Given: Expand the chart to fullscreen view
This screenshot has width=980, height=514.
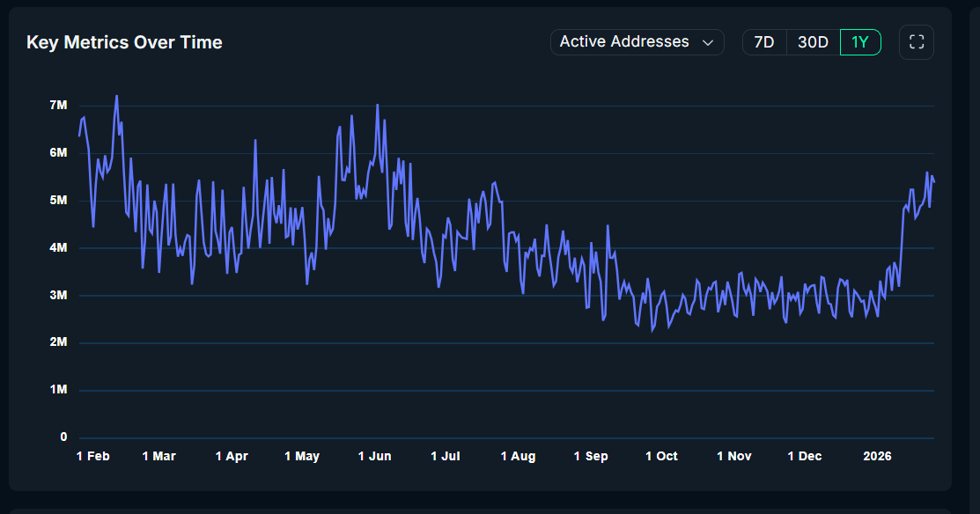Looking at the screenshot, I should click(x=916, y=41).
